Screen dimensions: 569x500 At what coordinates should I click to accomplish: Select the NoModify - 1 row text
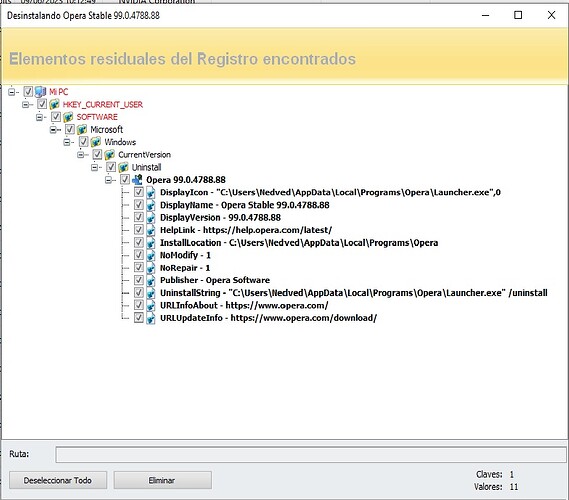pos(185,255)
